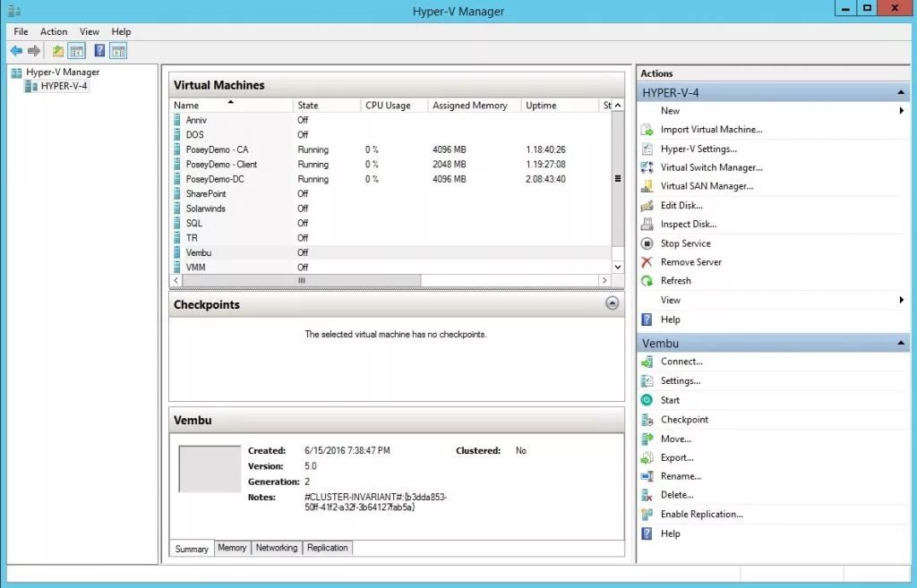Click the State column header

point(326,106)
